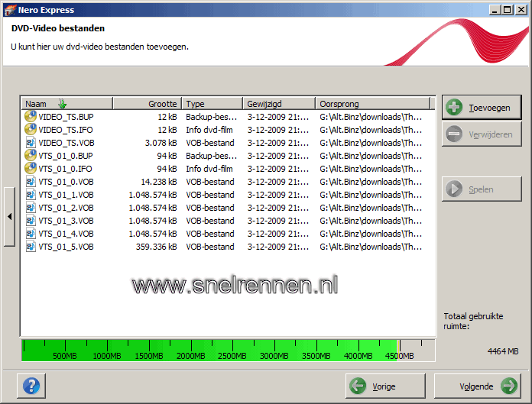Click the blue question mark help button

(31, 386)
